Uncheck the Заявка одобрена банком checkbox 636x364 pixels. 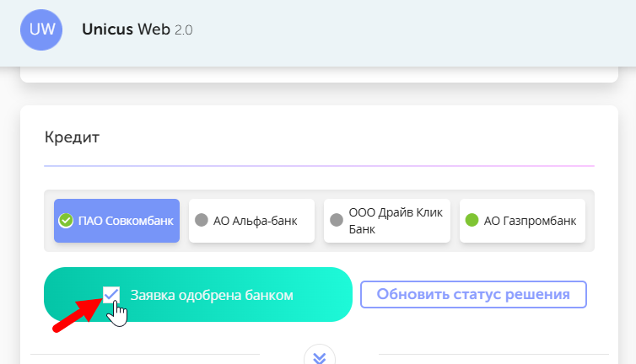[111, 294]
